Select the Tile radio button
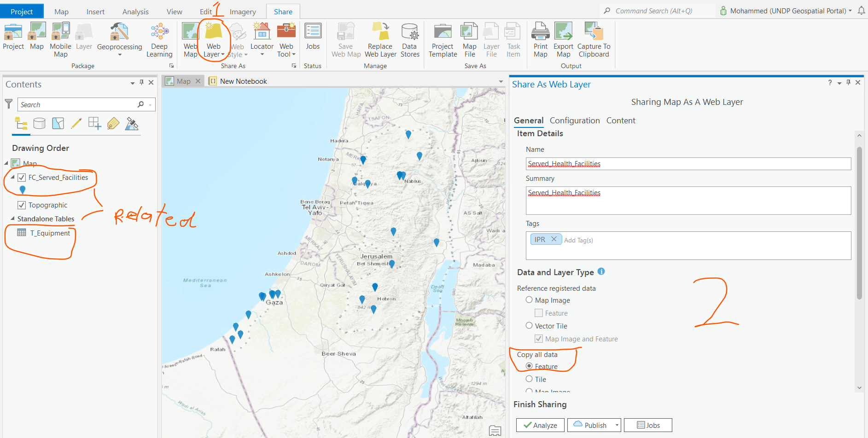Image resolution: width=868 pixels, height=438 pixels. click(529, 379)
